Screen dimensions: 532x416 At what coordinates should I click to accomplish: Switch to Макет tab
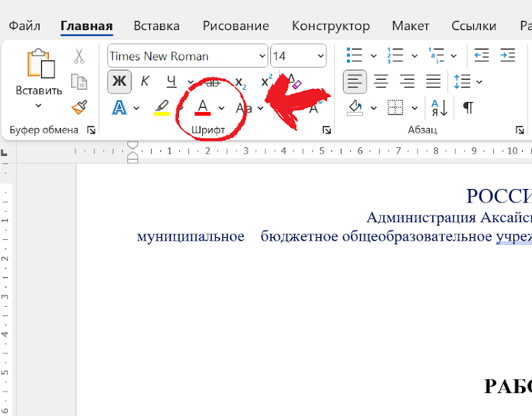(411, 26)
